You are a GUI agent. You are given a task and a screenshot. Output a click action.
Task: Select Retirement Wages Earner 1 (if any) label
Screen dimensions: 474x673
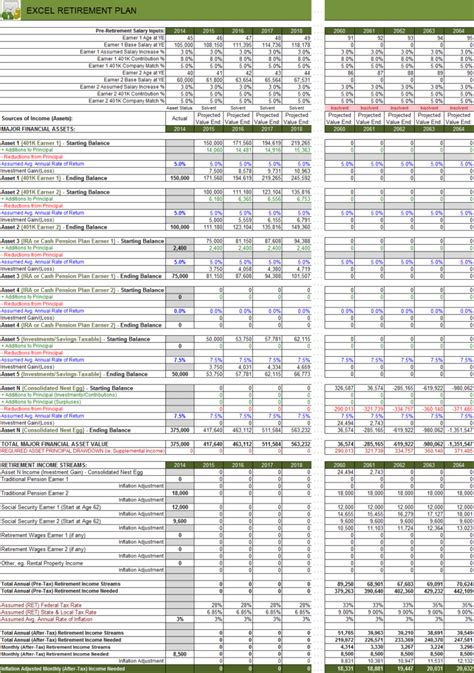(43, 535)
